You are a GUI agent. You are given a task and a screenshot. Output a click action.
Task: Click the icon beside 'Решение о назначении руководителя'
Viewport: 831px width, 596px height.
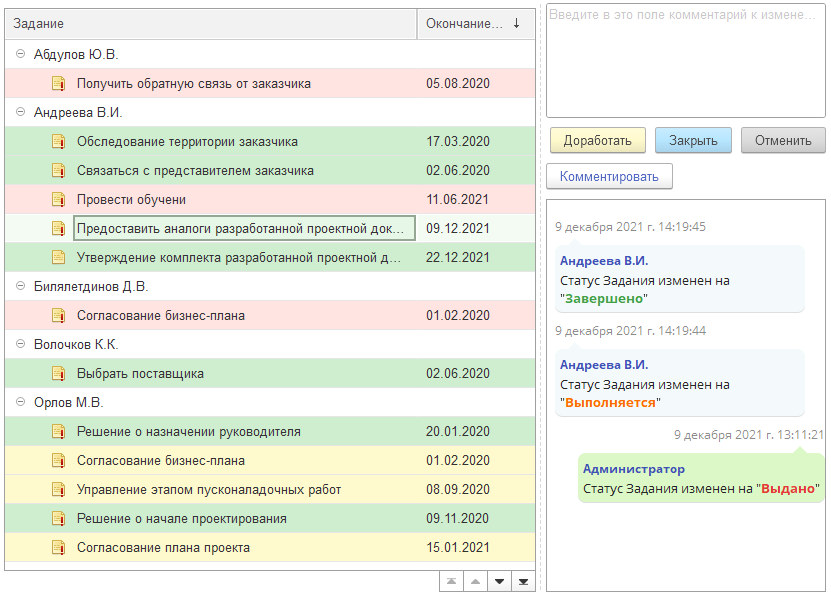pos(59,432)
